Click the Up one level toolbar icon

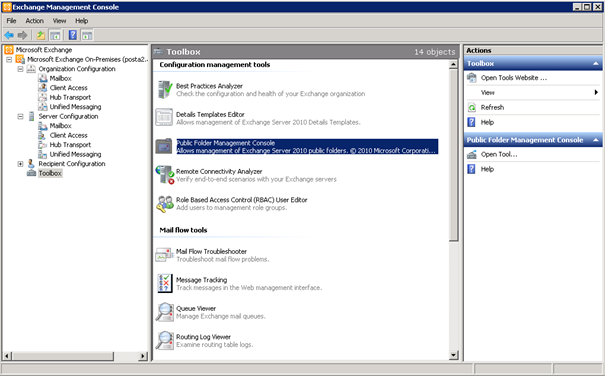pyautogui.click(x=41, y=36)
